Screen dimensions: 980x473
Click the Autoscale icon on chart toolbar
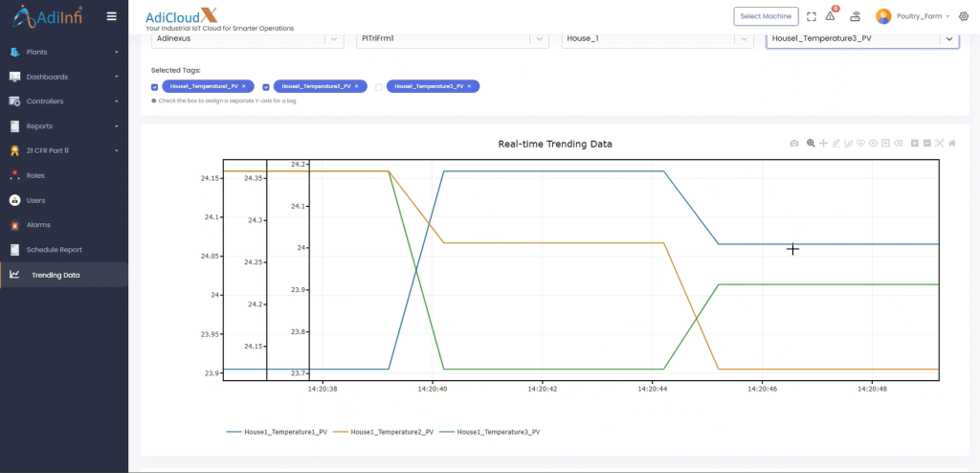(940, 144)
